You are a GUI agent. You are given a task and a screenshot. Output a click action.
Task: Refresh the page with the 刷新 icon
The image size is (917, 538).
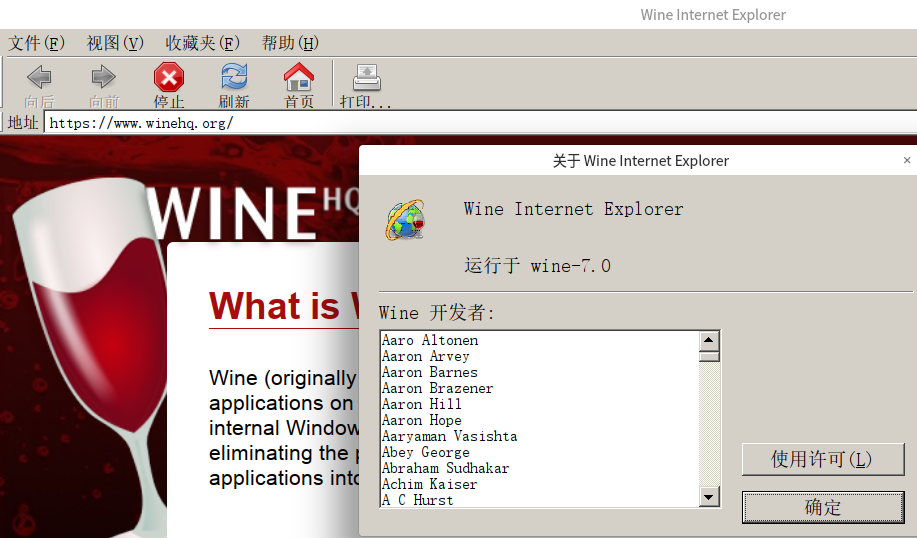[234, 77]
